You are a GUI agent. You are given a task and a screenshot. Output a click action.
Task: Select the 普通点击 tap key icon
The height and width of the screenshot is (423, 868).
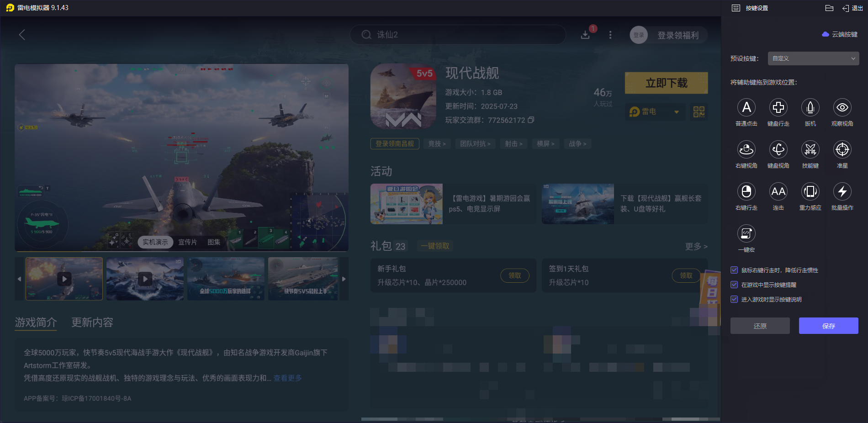click(x=746, y=107)
